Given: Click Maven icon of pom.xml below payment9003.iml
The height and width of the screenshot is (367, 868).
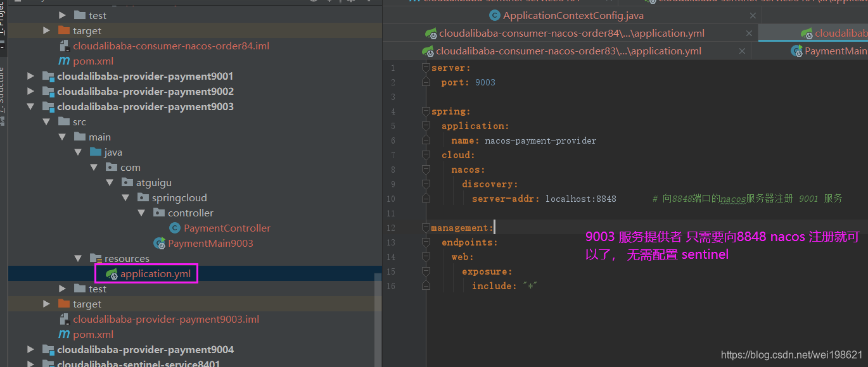Looking at the screenshot, I should point(64,335).
